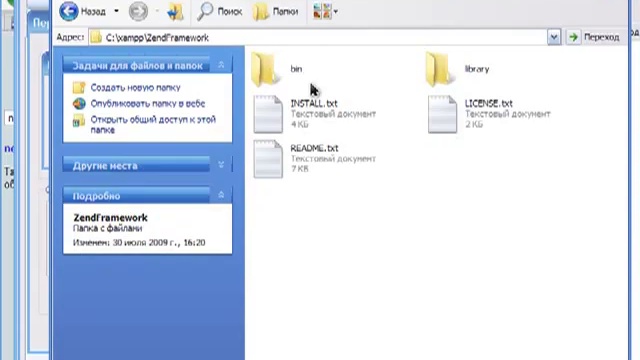Click the new folder icon in tasks panel
Viewport: 640px width, 360px height.
pos(79,87)
